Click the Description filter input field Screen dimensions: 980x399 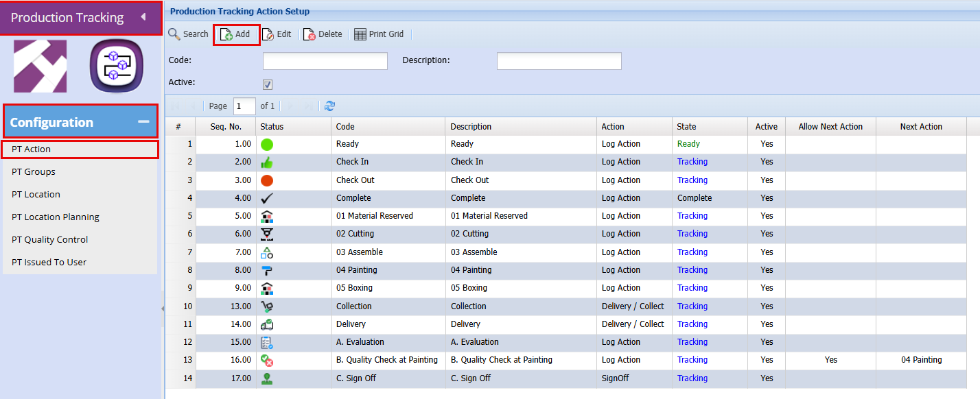(x=559, y=61)
